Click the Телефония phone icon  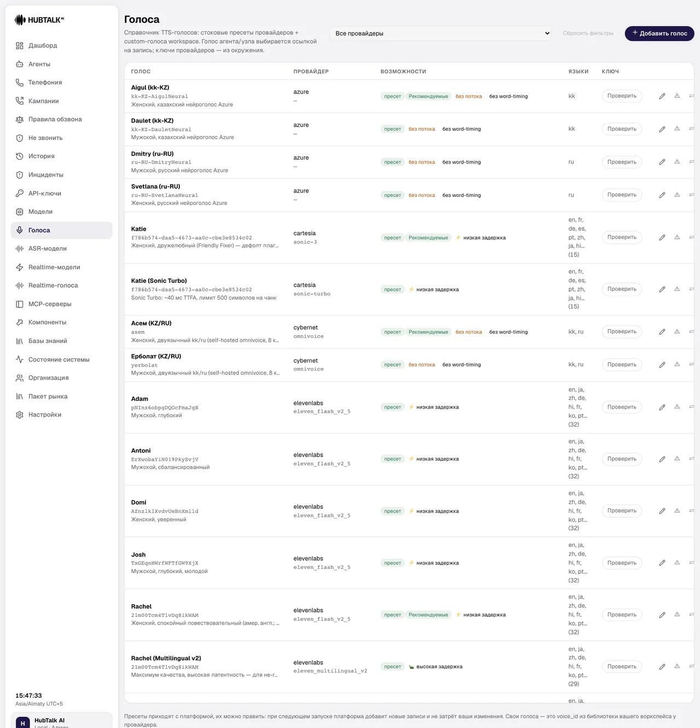coord(20,83)
